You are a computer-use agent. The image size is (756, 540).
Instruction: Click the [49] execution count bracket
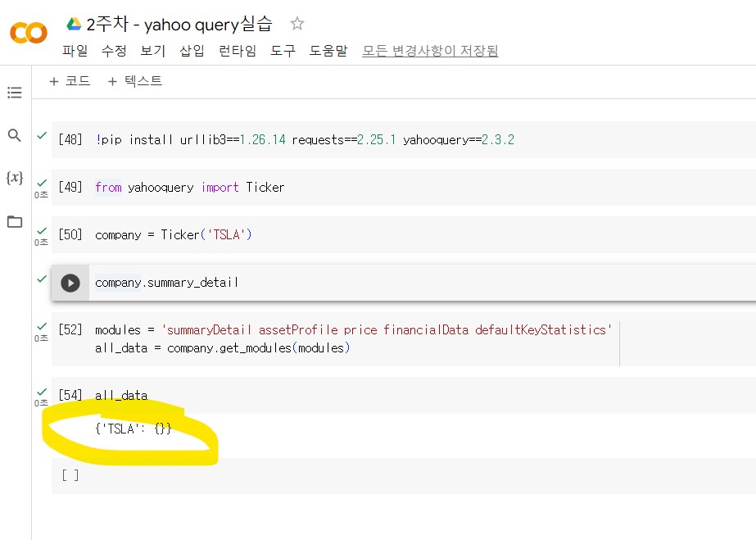click(x=70, y=187)
